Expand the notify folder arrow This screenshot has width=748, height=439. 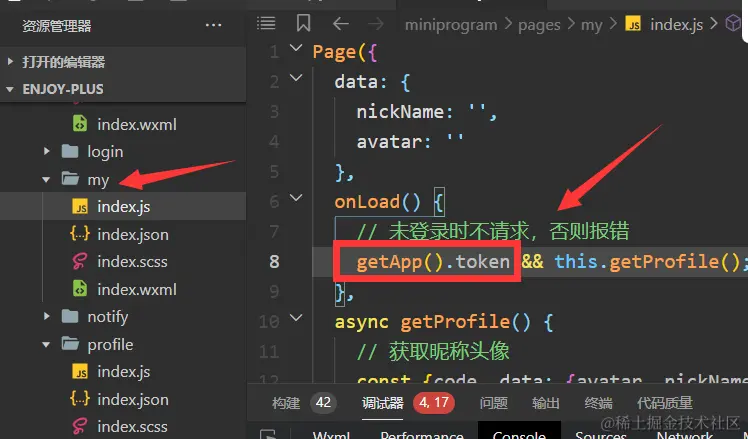(46, 316)
